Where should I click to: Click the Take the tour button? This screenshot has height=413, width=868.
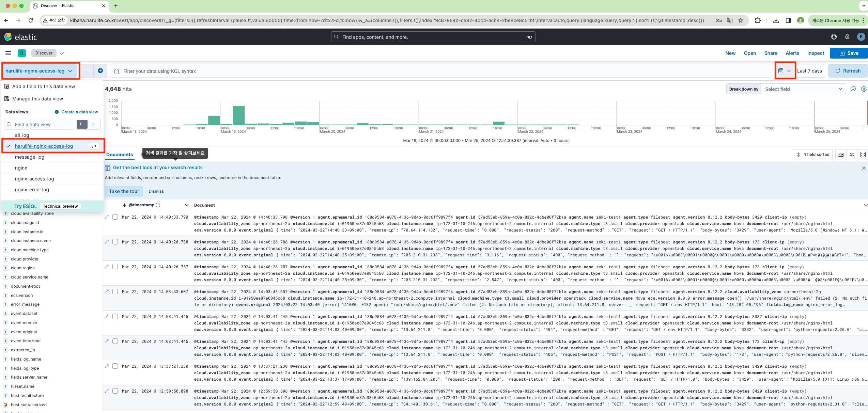coord(124,191)
